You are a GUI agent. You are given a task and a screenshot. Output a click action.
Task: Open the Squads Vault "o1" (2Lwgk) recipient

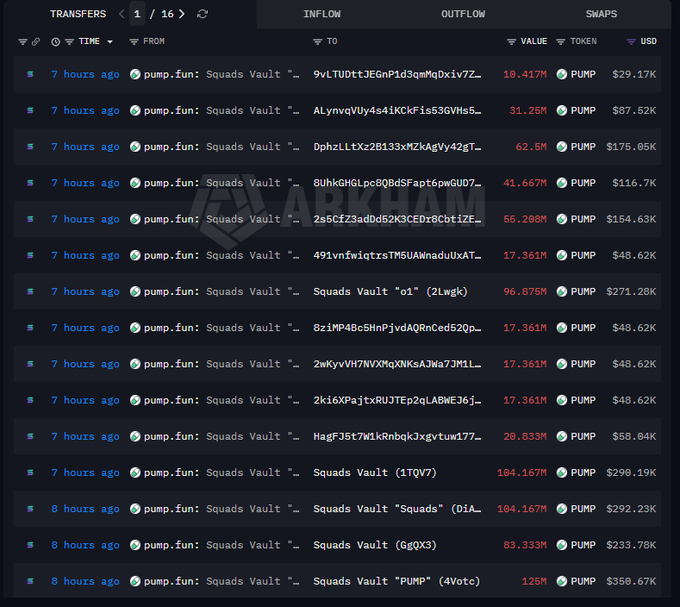click(x=390, y=291)
